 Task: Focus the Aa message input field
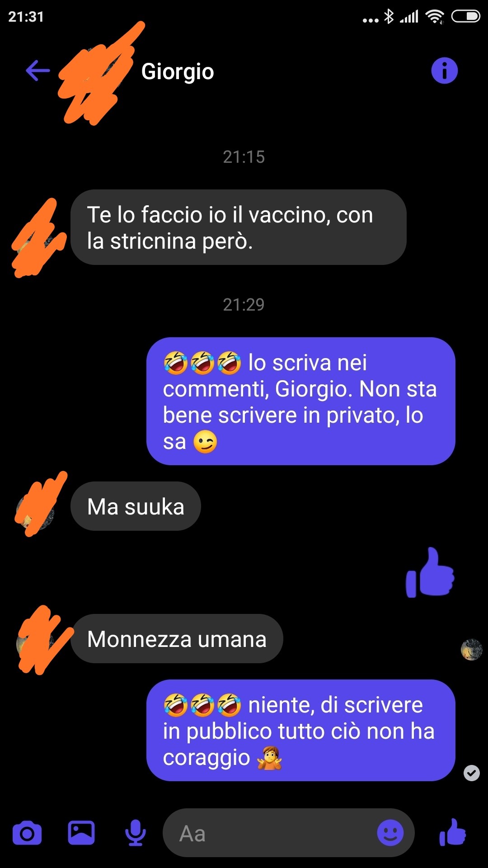(288, 833)
